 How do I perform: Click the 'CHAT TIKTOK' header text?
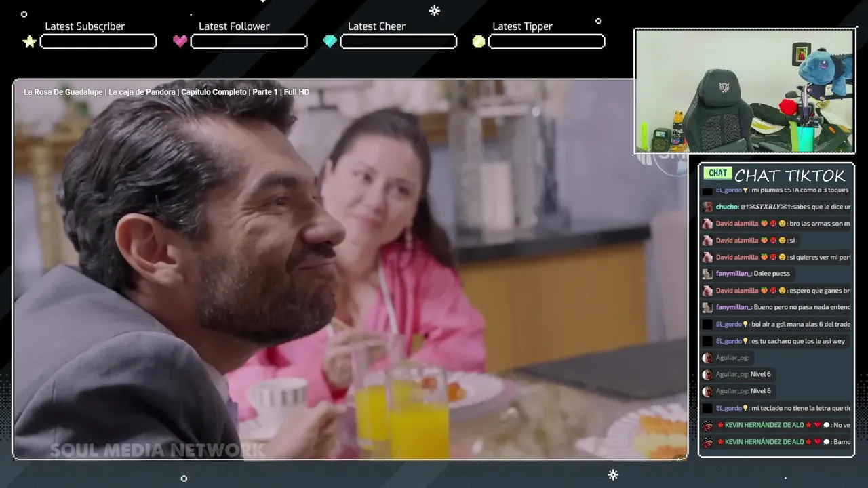click(x=790, y=176)
